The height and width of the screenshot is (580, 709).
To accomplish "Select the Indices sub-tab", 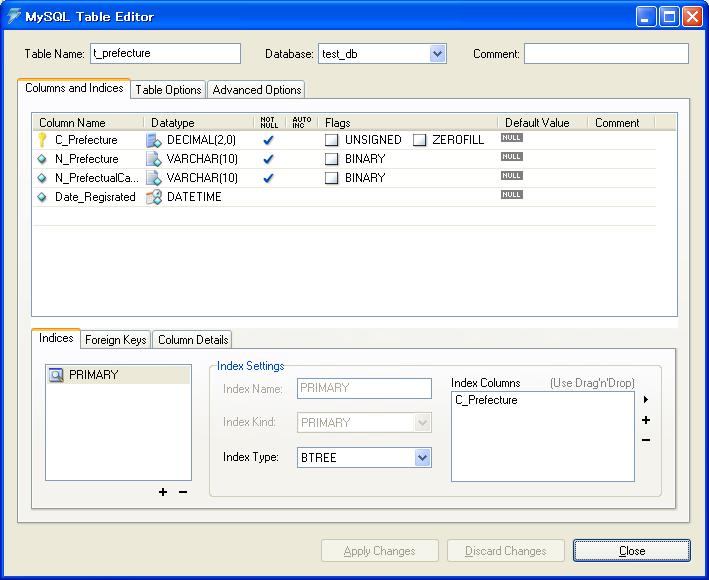I will (x=56, y=338).
